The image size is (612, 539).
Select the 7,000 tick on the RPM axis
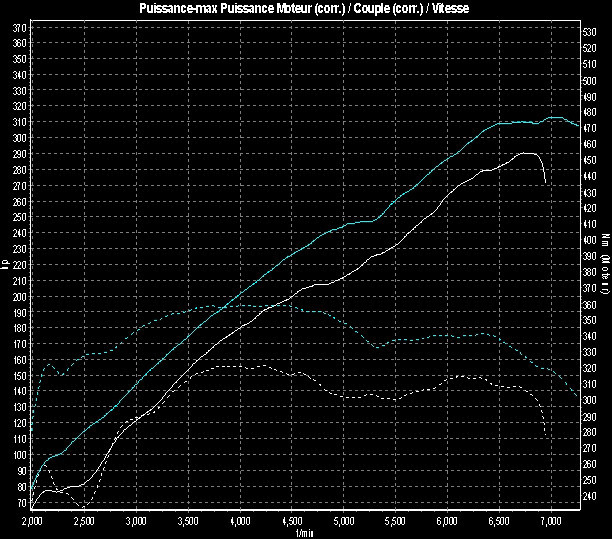click(553, 521)
